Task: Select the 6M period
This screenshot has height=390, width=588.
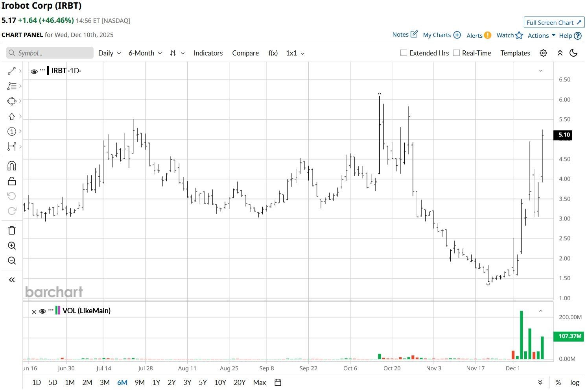Action: point(122,383)
